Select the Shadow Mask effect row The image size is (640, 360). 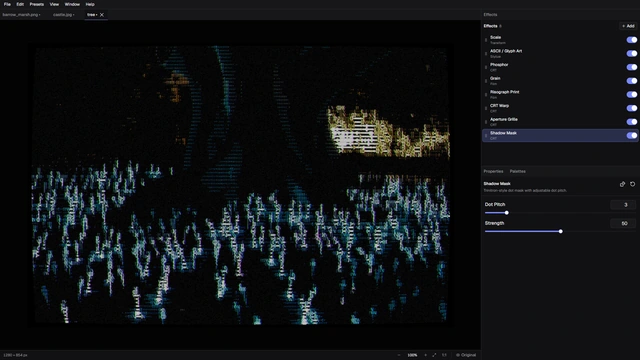click(560, 136)
